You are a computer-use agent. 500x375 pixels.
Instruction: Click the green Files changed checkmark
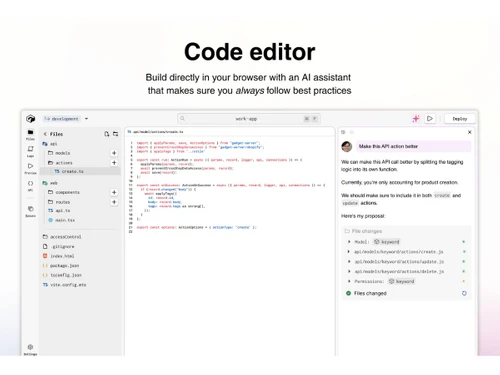point(348,293)
